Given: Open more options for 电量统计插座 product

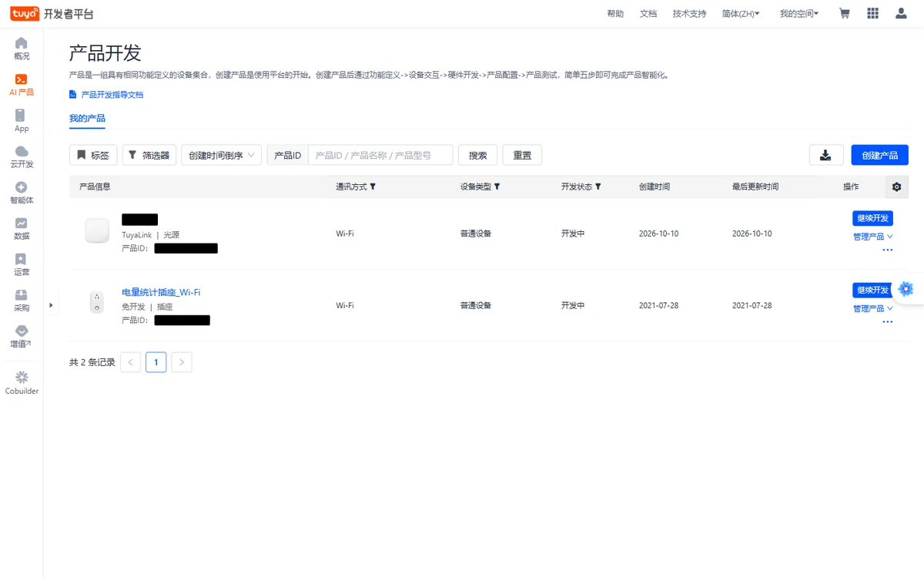Looking at the screenshot, I should [888, 321].
